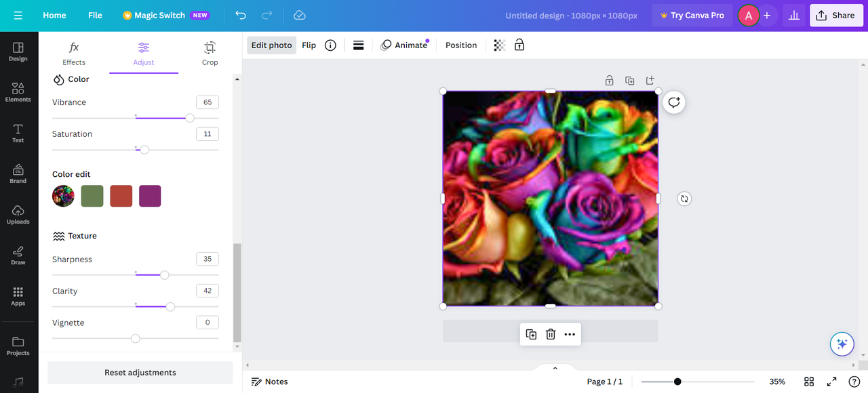Lock the page above canvas
The width and height of the screenshot is (868, 393).
(610, 81)
